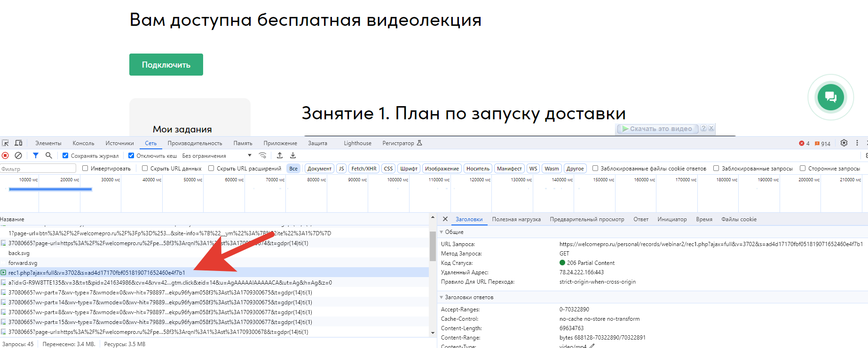
Task: Open DevTools three-dot customize menu
Action: (857, 143)
